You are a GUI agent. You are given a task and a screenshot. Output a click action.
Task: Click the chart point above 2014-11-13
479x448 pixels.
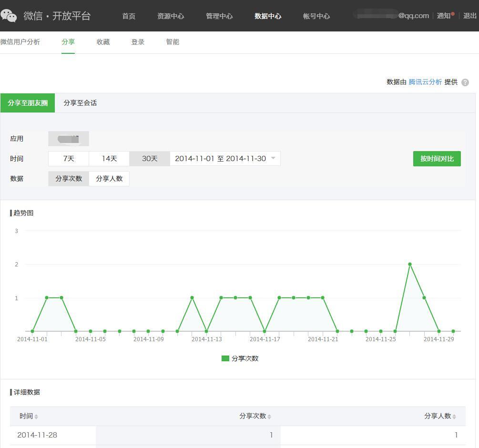[x=206, y=331]
